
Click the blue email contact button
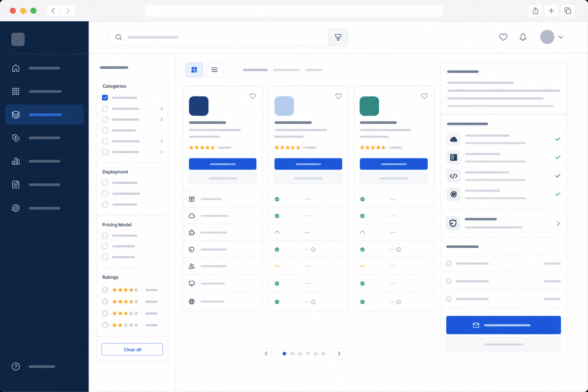[x=503, y=325]
